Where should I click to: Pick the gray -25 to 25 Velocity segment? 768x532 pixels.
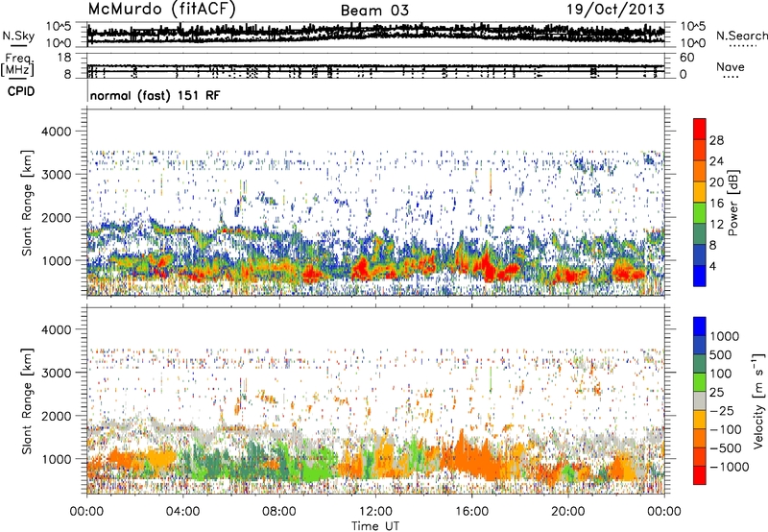700,401
